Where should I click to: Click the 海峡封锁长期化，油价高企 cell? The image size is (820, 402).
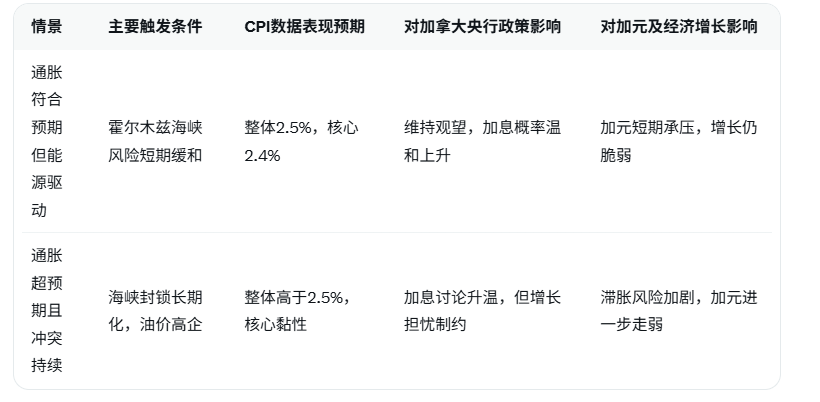pyautogui.click(x=155, y=311)
